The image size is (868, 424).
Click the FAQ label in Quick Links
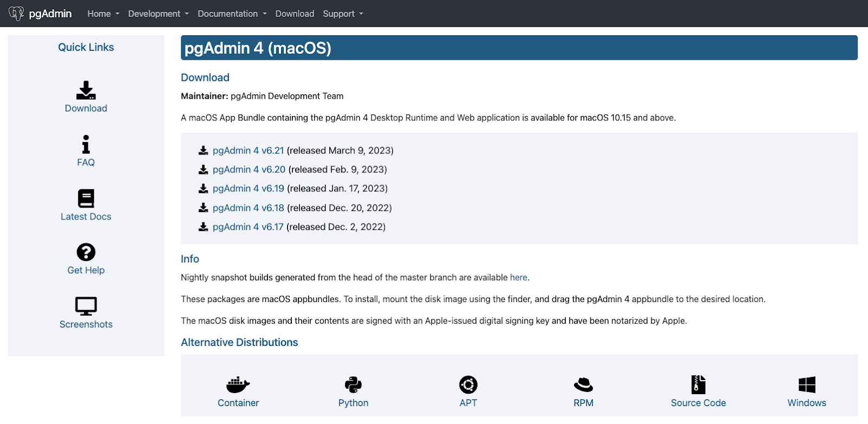(86, 163)
